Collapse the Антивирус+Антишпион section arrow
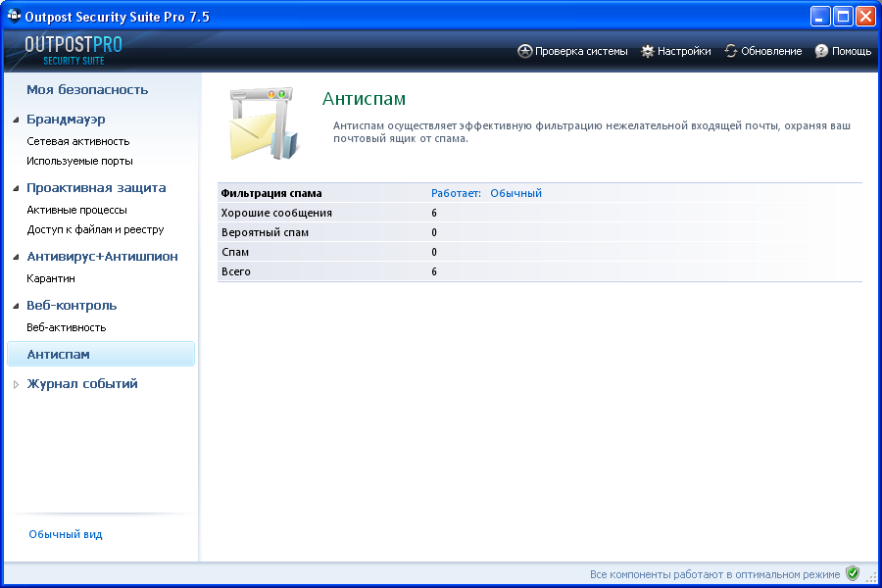Screen dimensions: 882x588 click(x=16, y=257)
